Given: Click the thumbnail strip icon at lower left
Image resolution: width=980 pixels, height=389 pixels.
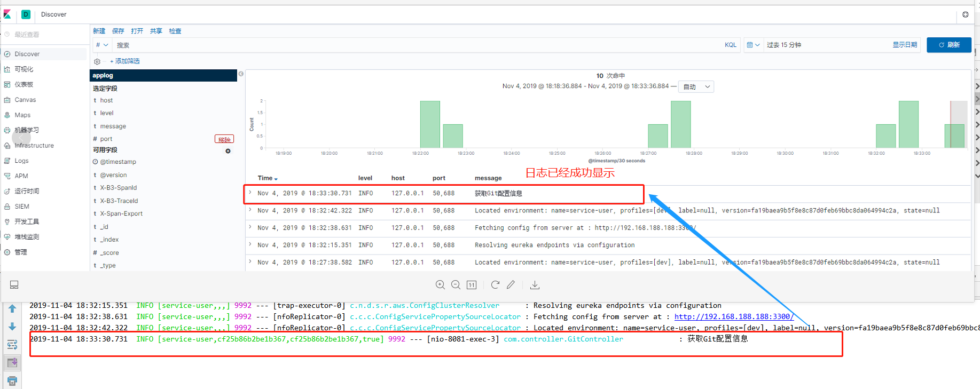Looking at the screenshot, I should (x=14, y=285).
